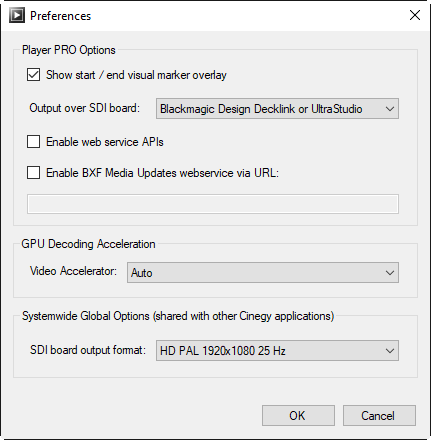Open the Output over SDI board combo box
This screenshot has height=440, width=431.
[x=277, y=109]
